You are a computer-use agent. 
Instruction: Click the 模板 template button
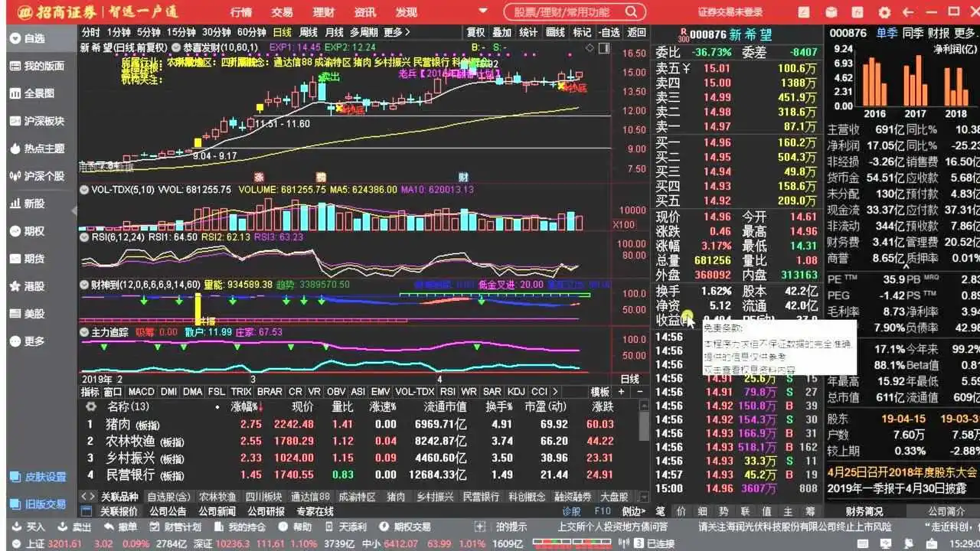[601, 392]
